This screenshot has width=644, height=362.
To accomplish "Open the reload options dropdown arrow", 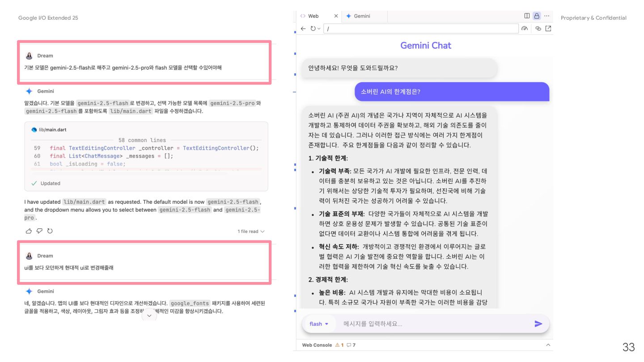I will (x=319, y=29).
